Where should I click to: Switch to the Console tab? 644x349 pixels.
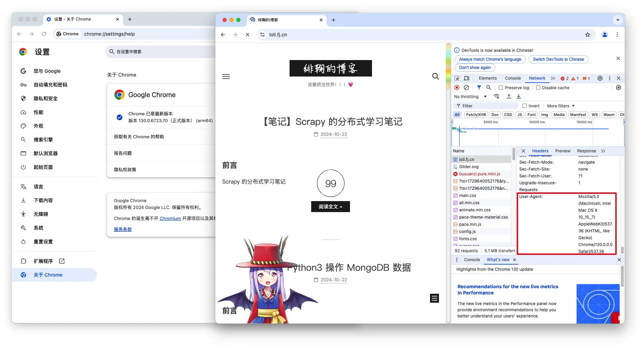coord(512,78)
